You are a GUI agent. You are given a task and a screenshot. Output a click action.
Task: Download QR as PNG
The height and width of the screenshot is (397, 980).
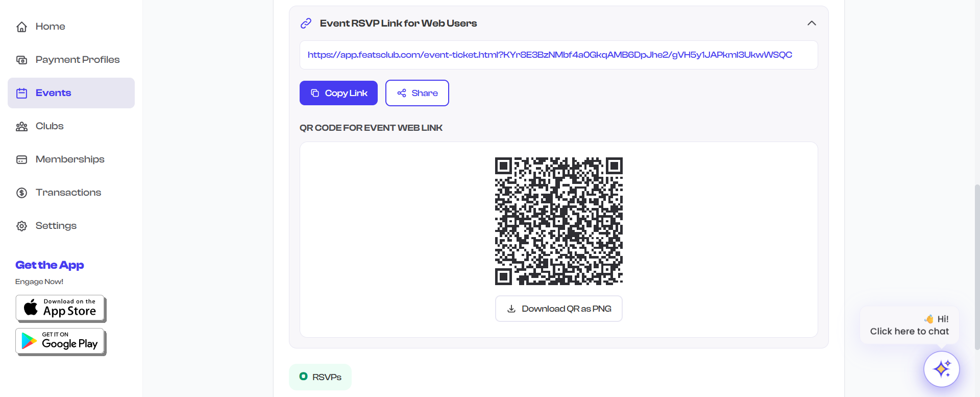click(x=559, y=309)
